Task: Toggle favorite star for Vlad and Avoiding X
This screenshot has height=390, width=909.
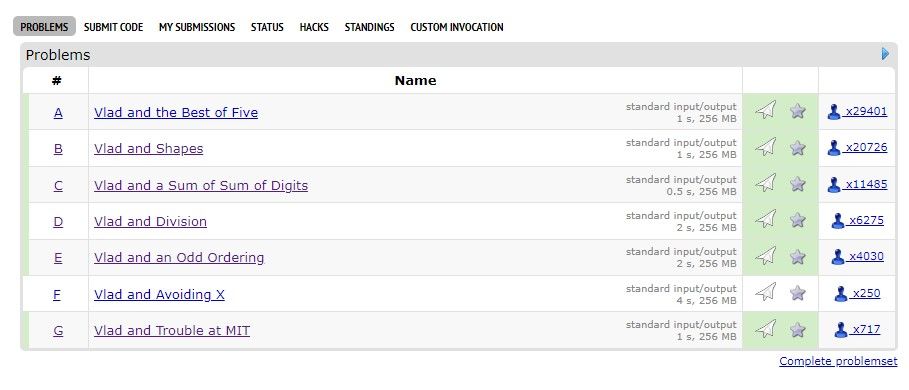Action: click(x=798, y=293)
